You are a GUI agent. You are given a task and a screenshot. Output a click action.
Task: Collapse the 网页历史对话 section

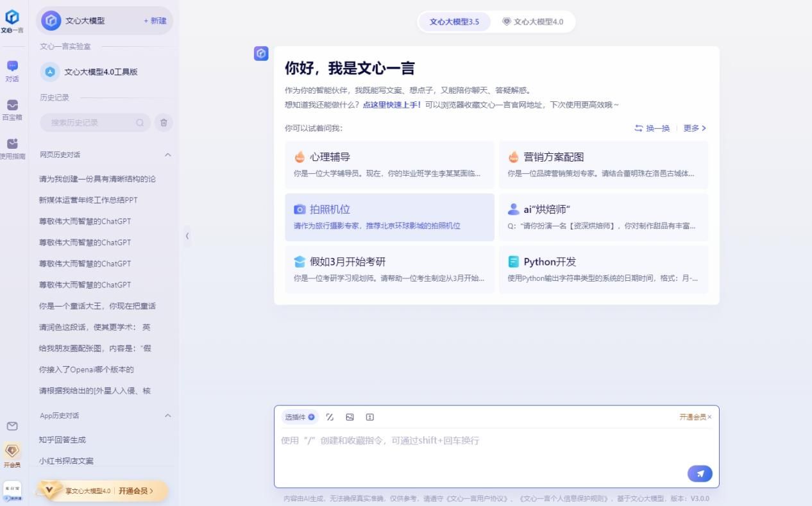coord(168,155)
